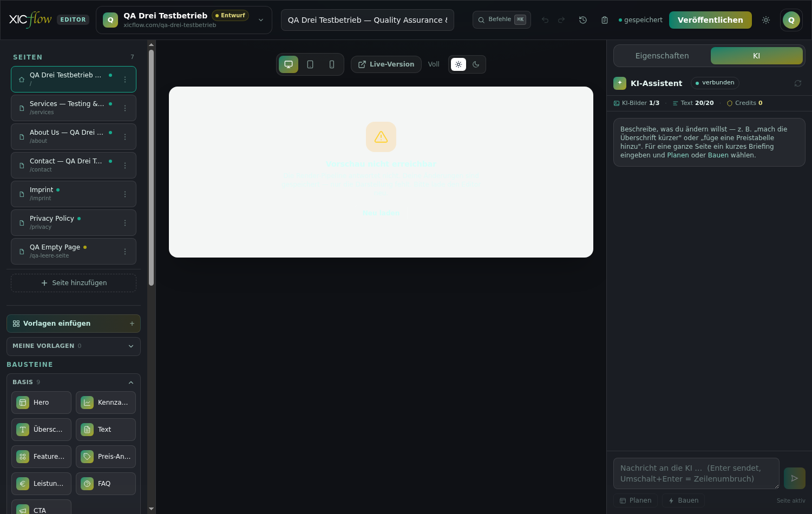Click Seite hinzufügen button

pyautogui.click(x=74, y=283)
